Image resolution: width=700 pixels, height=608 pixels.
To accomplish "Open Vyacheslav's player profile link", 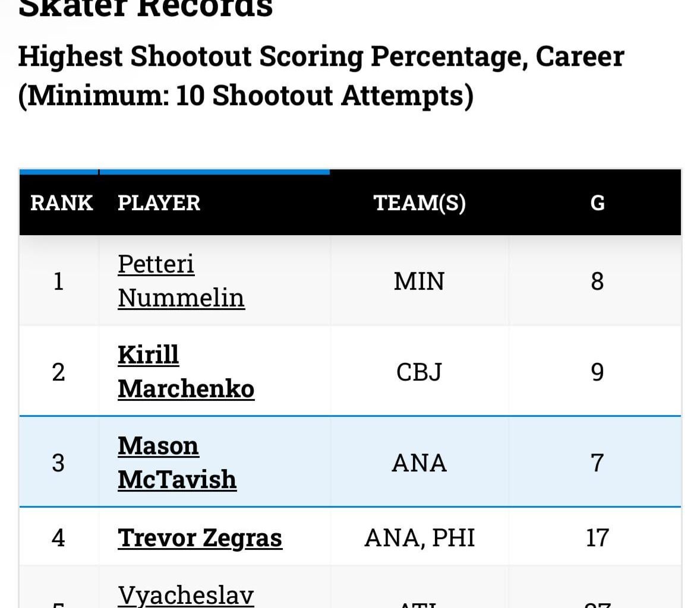I will [185, 595].
